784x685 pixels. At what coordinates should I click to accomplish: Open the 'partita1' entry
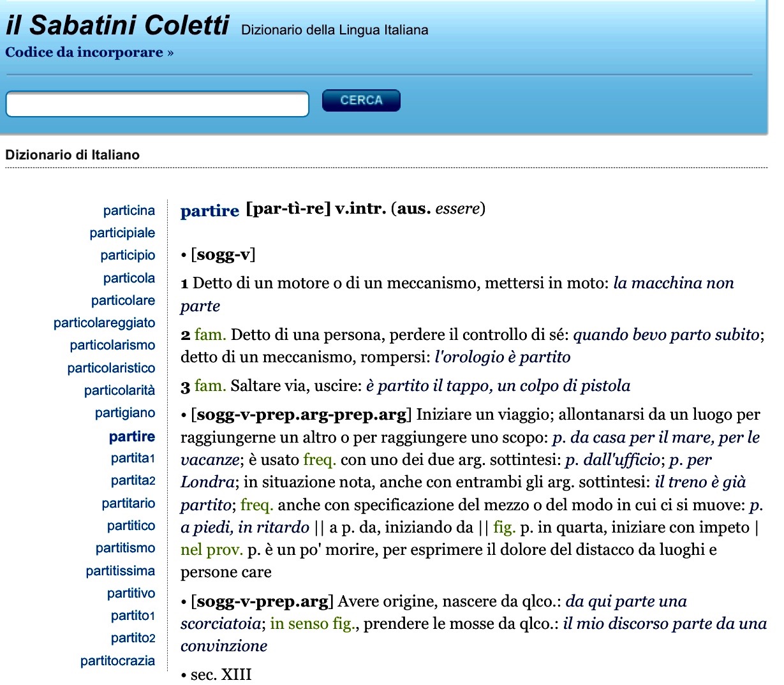133,458
